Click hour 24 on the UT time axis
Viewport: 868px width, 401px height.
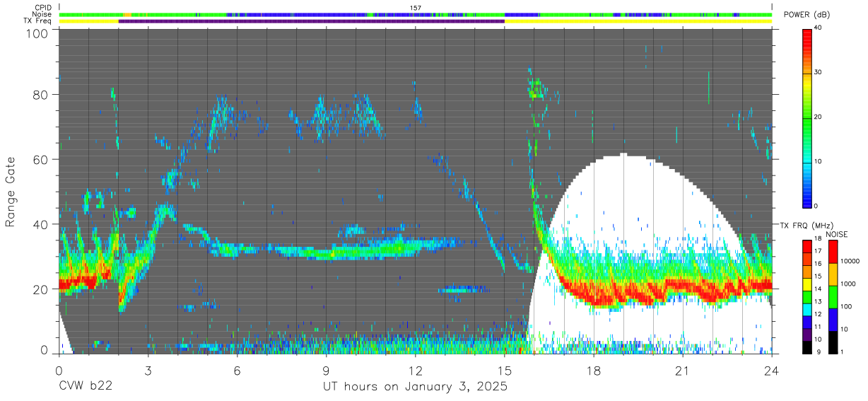pos(772,370)
